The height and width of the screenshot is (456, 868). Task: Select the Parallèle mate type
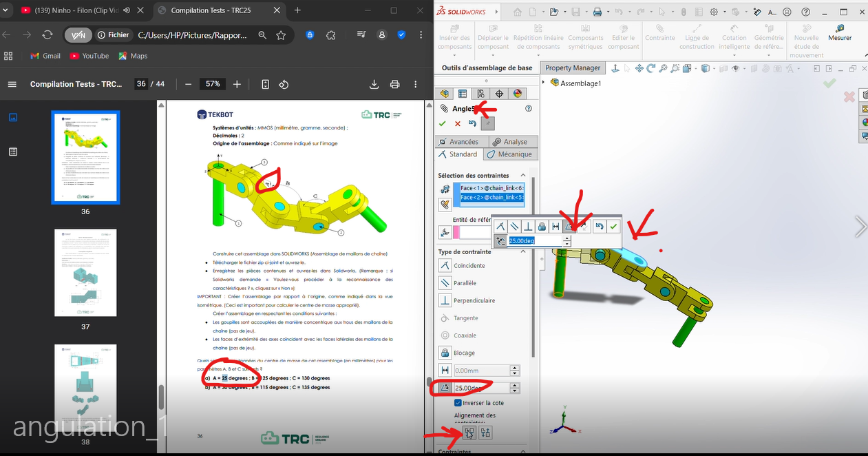point(445,282)
